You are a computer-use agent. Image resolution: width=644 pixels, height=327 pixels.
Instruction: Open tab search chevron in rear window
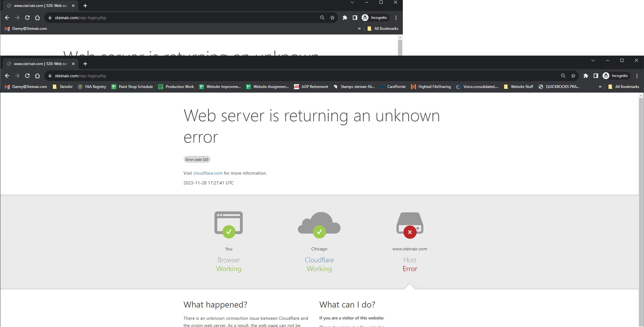(352, 2)
